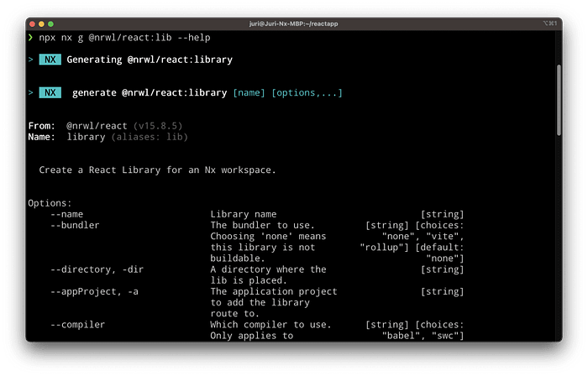
Task: Click the terminal scrollbar thumb
Action: pos(559,100)
